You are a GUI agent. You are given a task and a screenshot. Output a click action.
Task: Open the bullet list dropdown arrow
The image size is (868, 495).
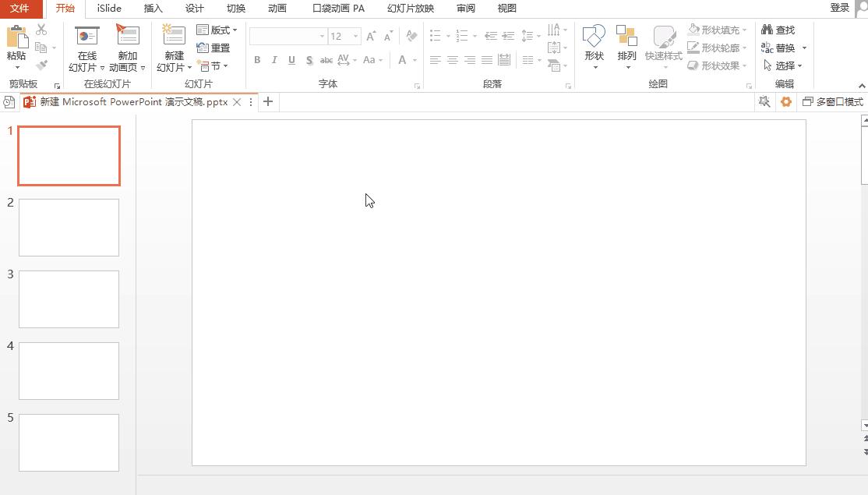446,35
